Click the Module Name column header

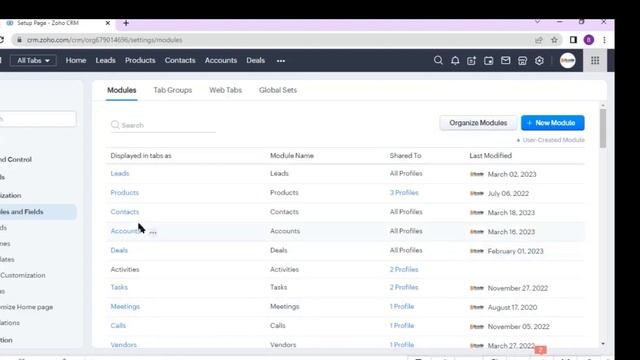tap(292, 156)
